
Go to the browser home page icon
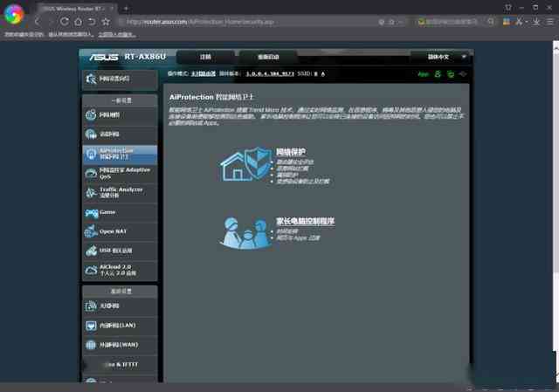click(78, 22)
